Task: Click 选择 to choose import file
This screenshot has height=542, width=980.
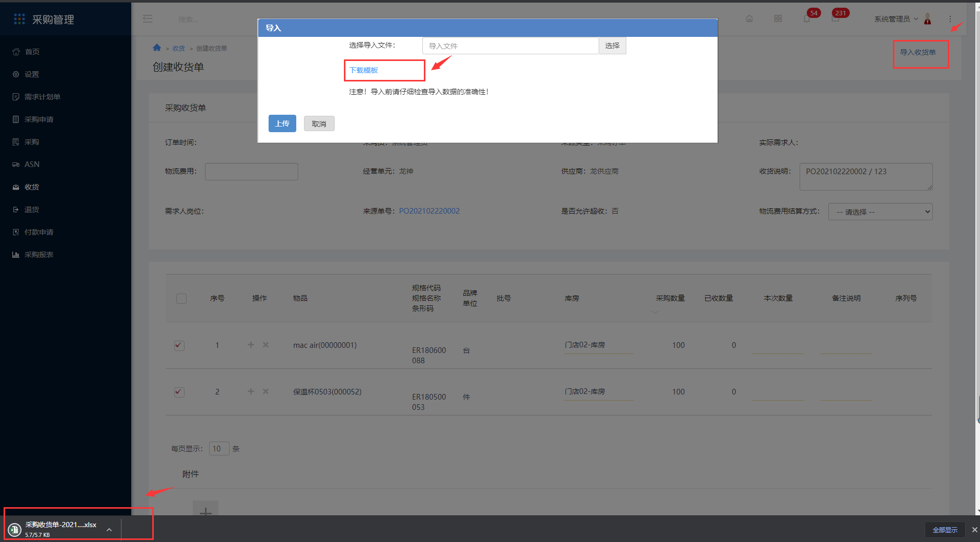Action: [x=612, y=46]
